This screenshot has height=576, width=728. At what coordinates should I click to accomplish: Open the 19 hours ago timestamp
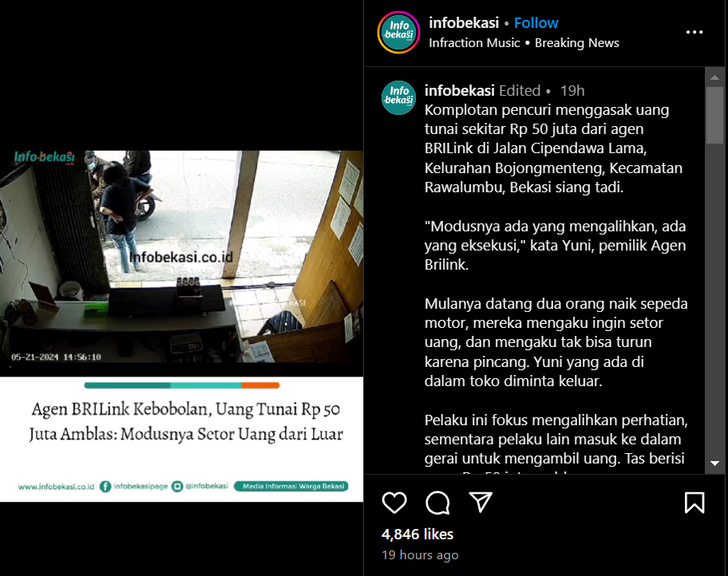coord(420,555)
